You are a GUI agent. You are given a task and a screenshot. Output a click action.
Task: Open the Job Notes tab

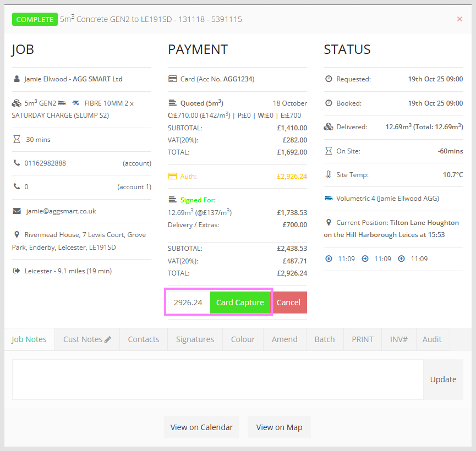[29, 339]
